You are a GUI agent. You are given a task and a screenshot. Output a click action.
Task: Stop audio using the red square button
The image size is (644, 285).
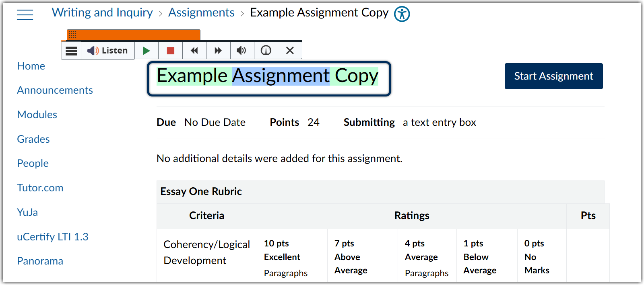(171, 51)
